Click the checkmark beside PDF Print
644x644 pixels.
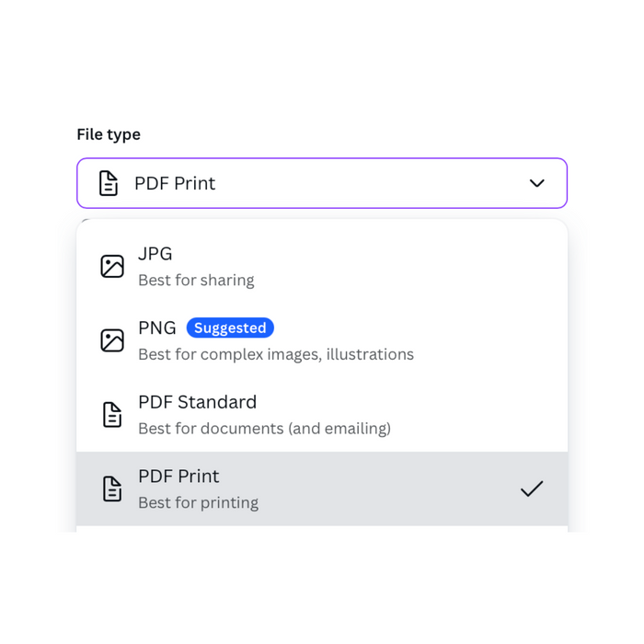(x=532, y=489)
